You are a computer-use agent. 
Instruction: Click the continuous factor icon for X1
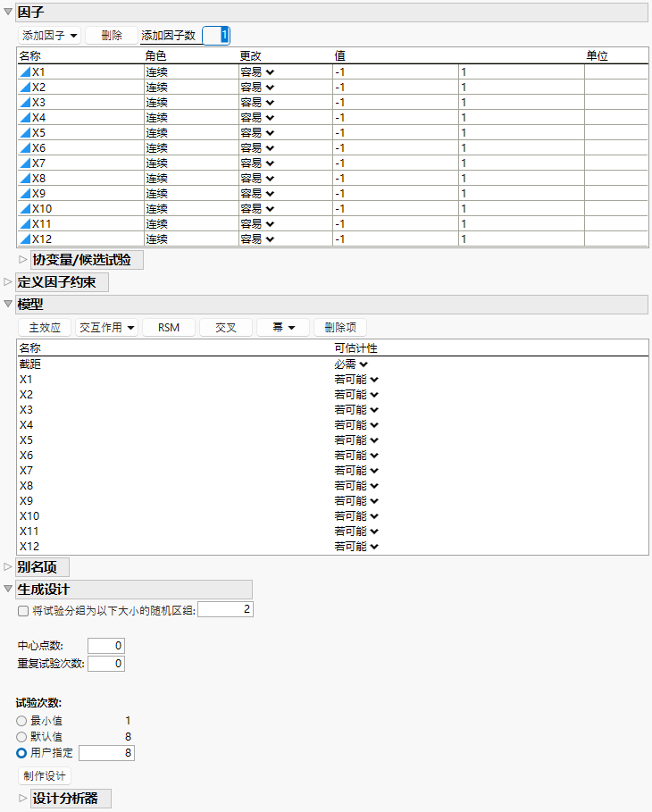(25, 72)
